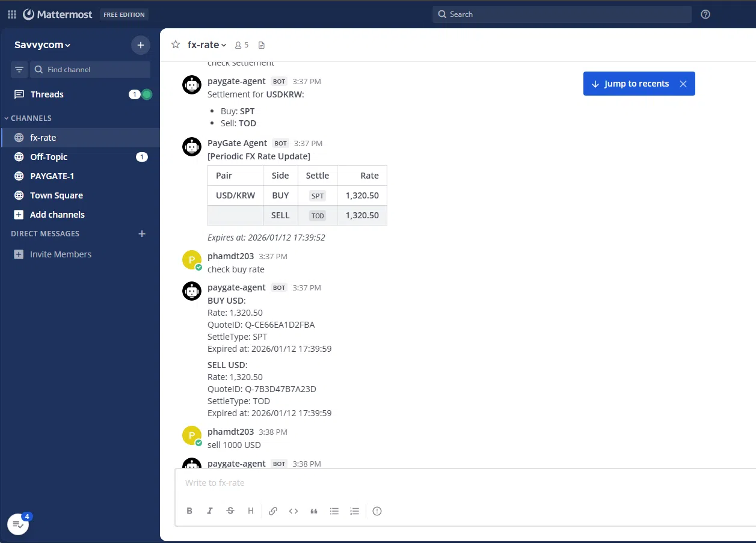The height and width of the screenshot is (543, 756).
Task: Switch to the Off-Topic channel
Action: [80, 157]
